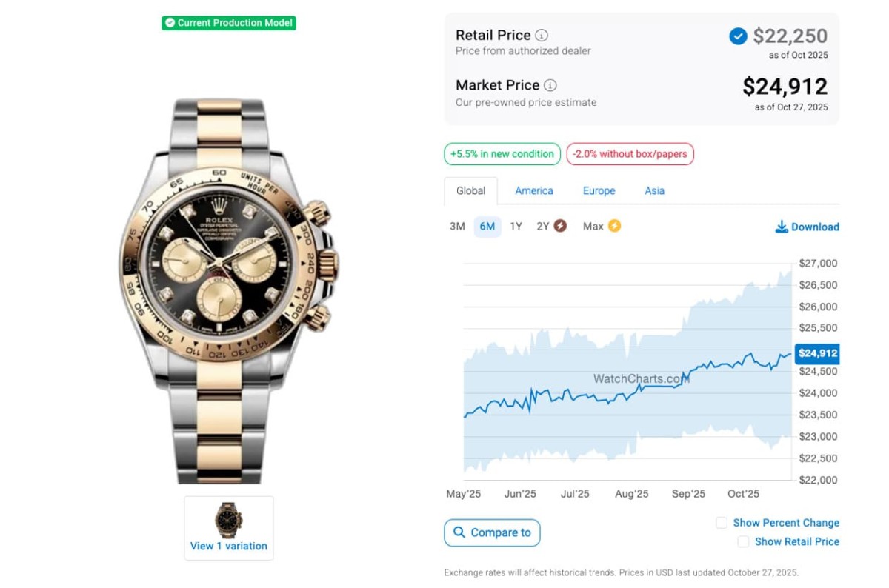Click the blue verified checkmark badge

coord(738,36)
